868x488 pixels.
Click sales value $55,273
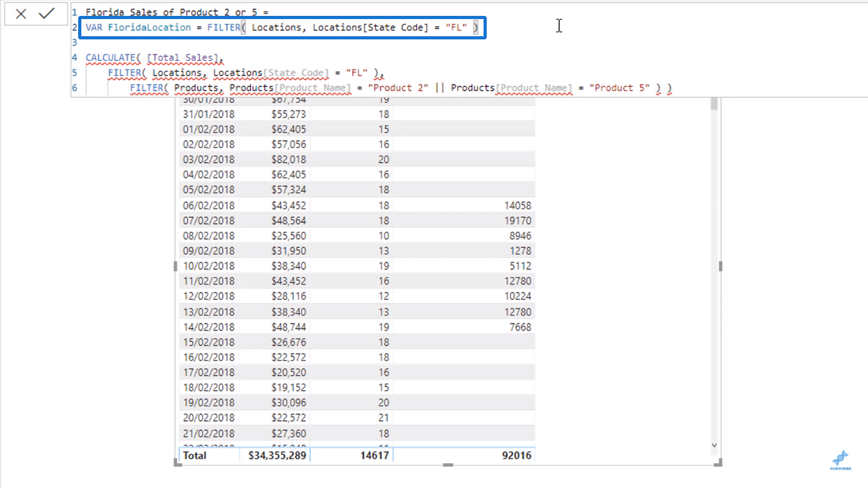pyautogui.click(x=288, y=114)
